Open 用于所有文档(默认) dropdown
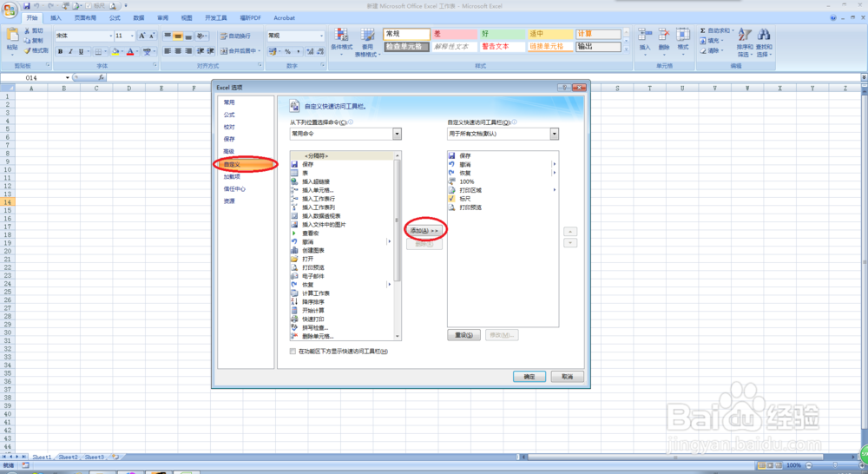 (554, 134)
